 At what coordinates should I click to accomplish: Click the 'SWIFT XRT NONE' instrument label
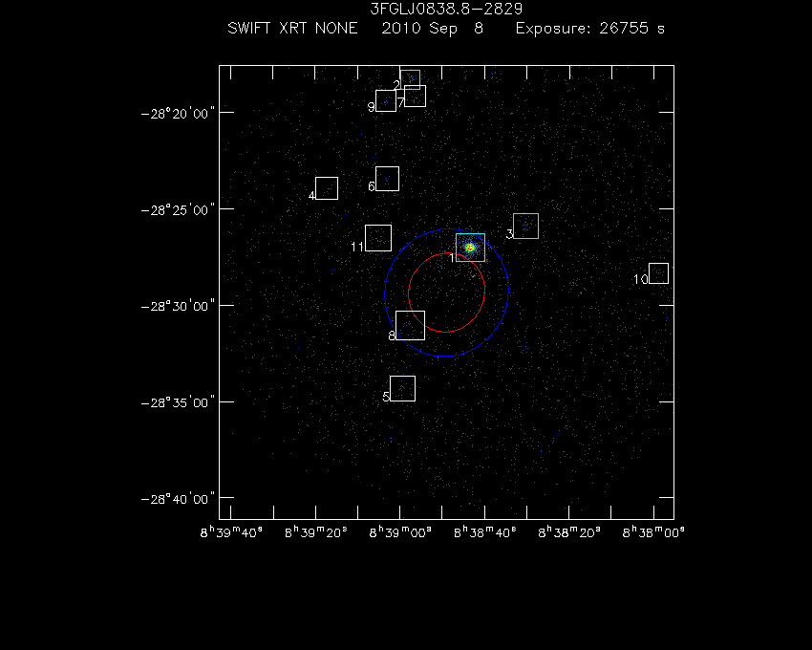point(292,28)
